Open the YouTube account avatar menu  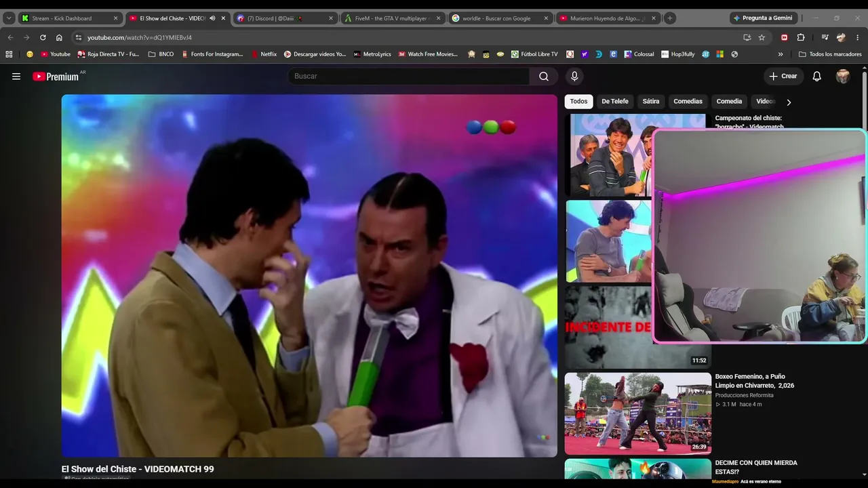(843, 77)
